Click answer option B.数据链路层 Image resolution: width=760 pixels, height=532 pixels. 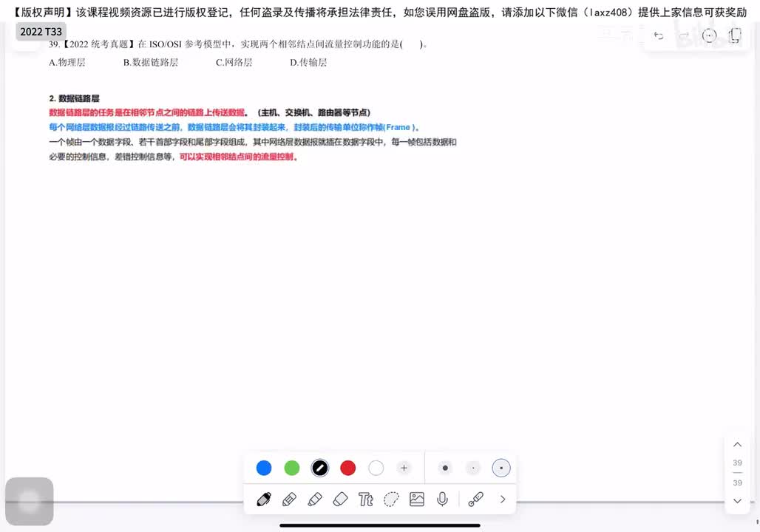click(151, 63)
